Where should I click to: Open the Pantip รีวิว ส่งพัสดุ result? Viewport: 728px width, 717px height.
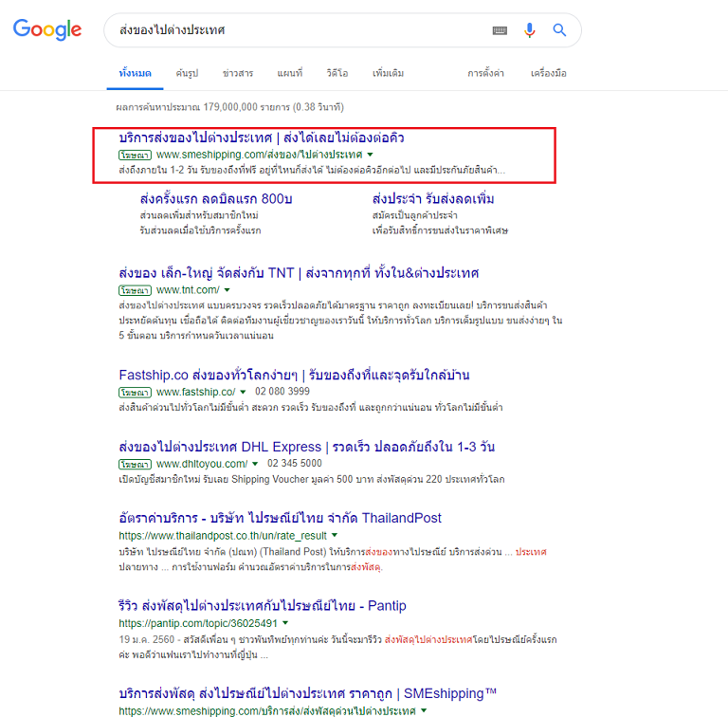click(263, 605)
